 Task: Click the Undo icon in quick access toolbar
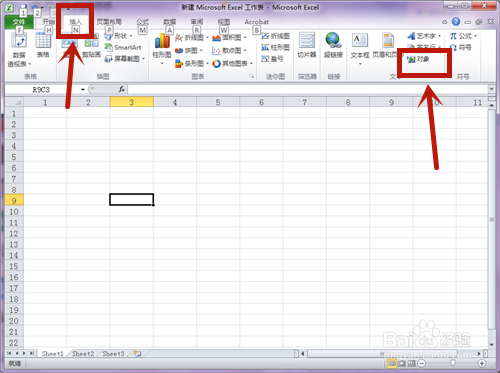point(35,7)
